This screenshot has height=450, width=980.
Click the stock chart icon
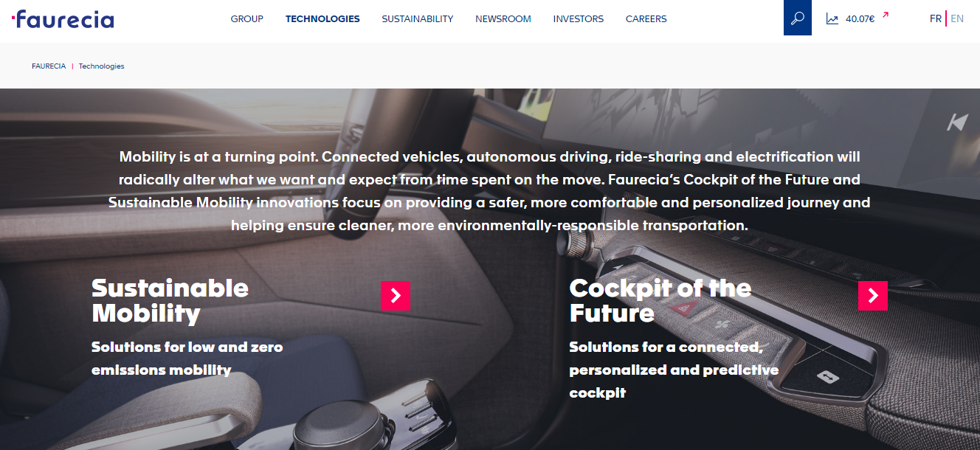tap(832, 19)
